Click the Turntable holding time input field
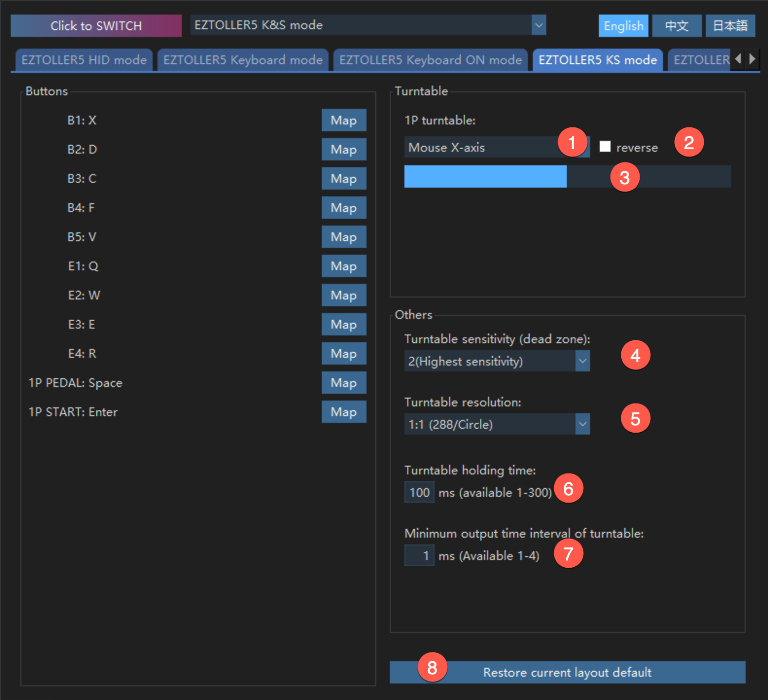This screenshot has height=700, width=768. point(419,492)
